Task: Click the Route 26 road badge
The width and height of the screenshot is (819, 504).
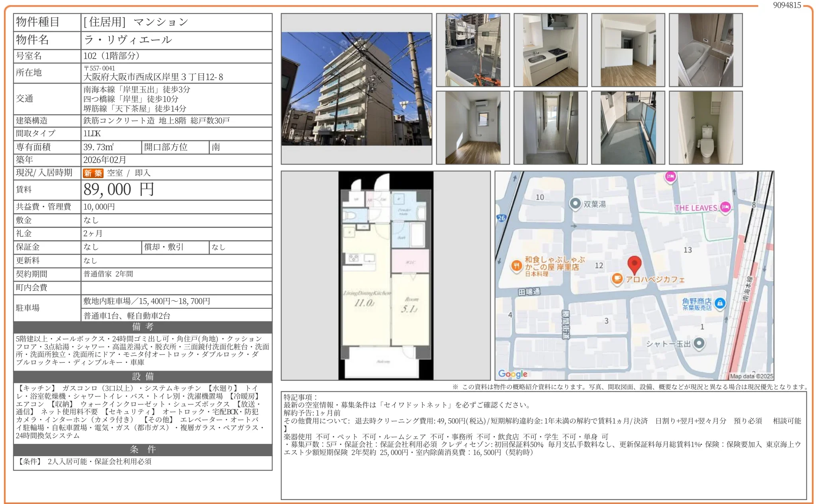Action: tap(501, 218)
